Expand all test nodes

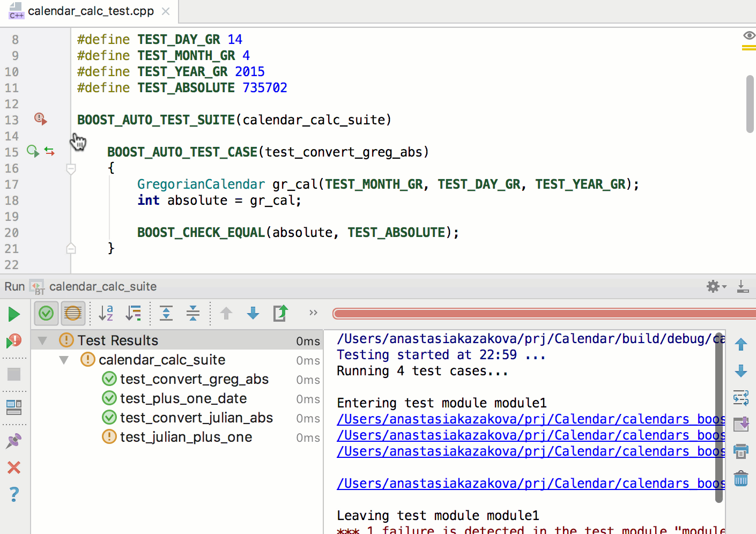166,313
